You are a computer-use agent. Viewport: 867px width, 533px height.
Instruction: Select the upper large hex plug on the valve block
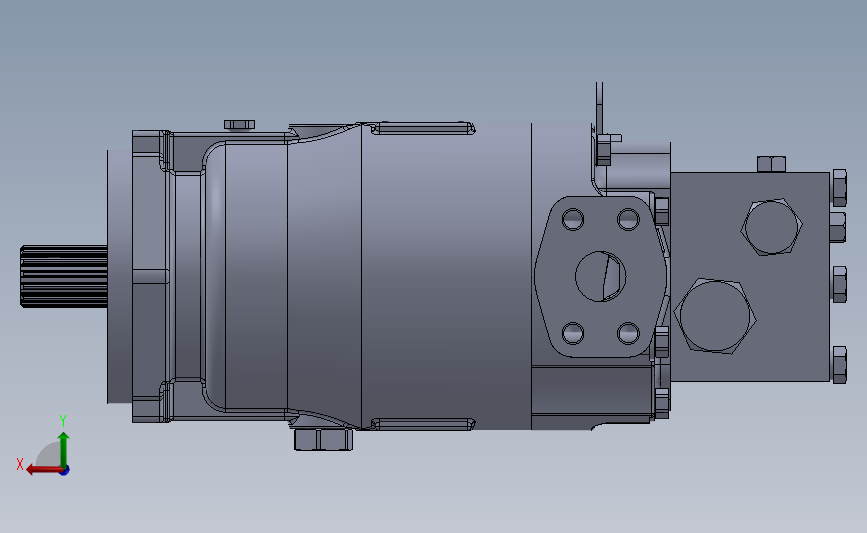coord(771,227)
